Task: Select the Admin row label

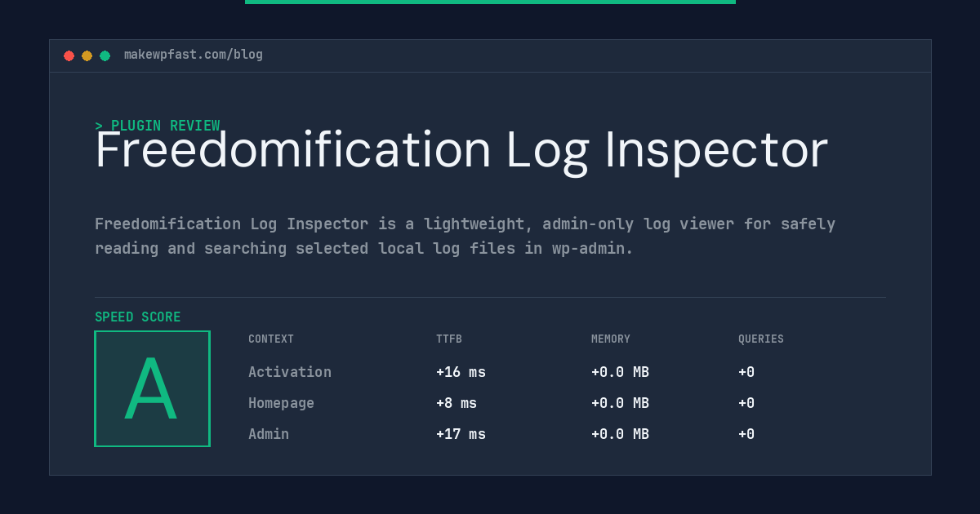Action: [x=269, y=434]
